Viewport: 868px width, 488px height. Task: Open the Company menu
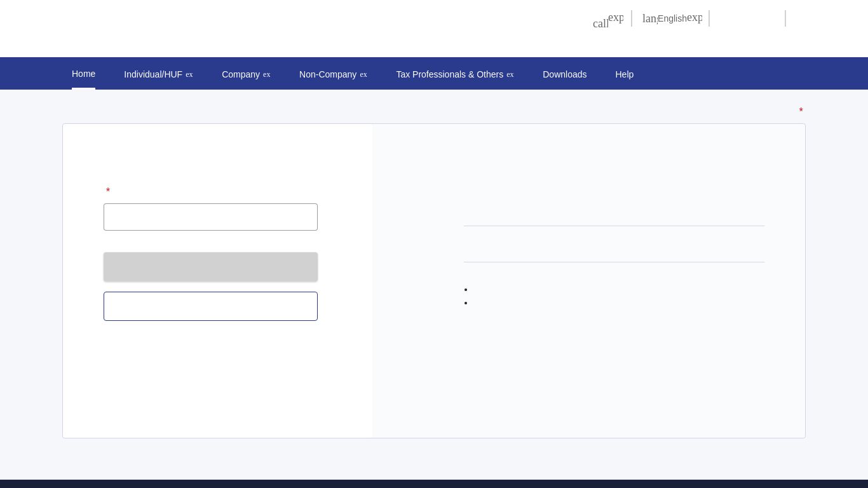(240, 74)
